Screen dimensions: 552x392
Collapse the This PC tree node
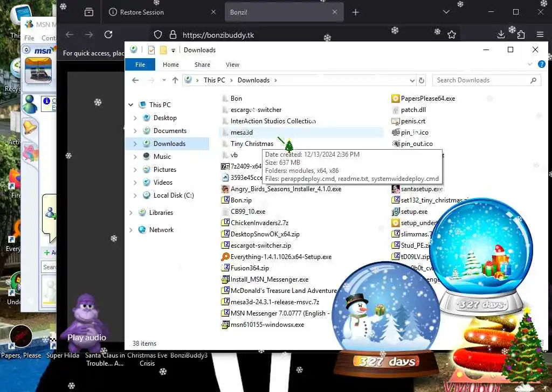tap(131, 105)
